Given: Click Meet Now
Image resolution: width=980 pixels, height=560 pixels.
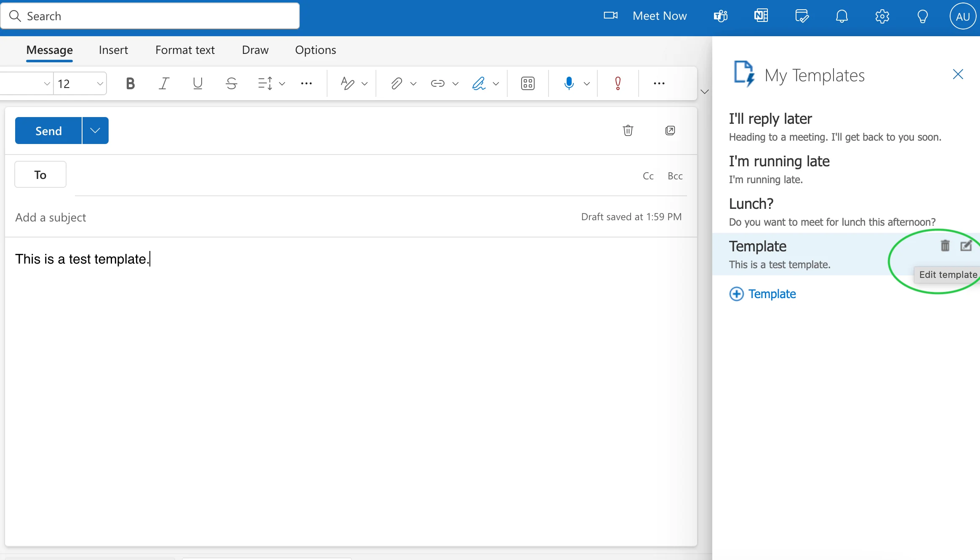Looking at the screenshot, I should 660,16.
